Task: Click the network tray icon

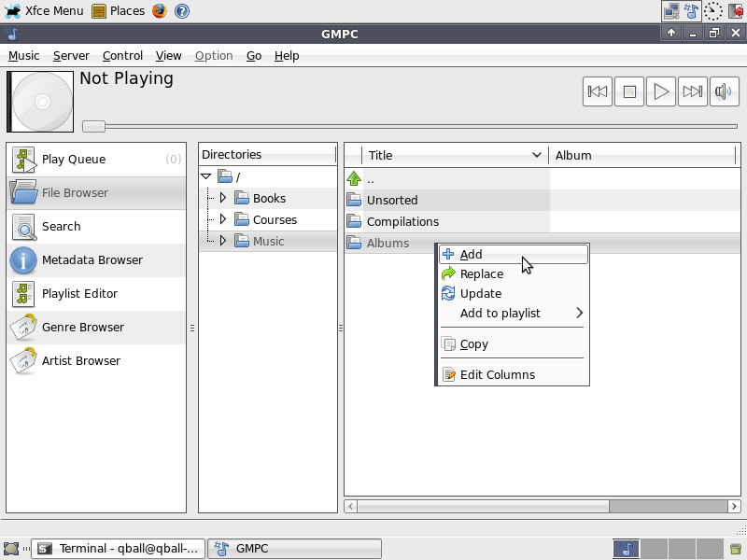Action: (671, 10)
